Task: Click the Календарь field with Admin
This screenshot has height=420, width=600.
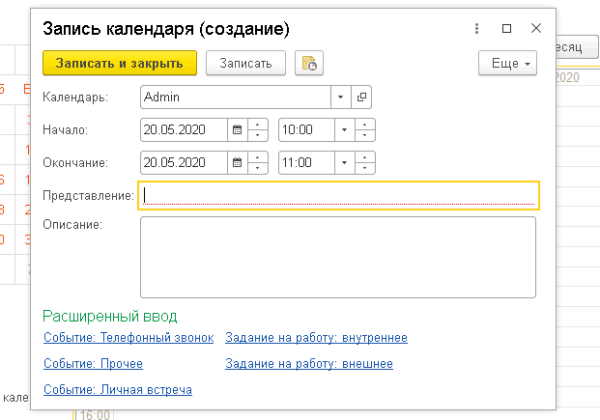Action: click(x=235, y=97)
